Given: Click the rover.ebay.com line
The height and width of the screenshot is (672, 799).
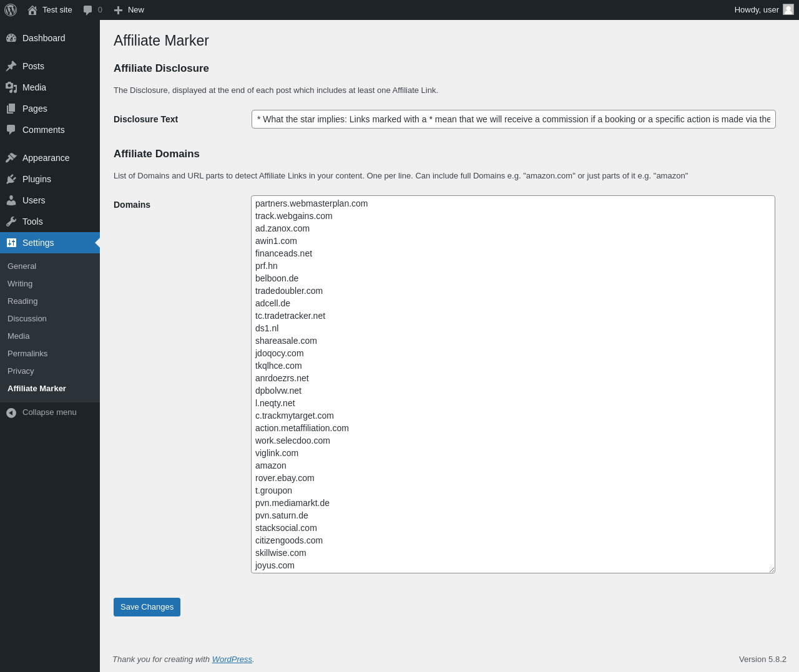Looking at the screenshot, I should [x=285, y=478].
